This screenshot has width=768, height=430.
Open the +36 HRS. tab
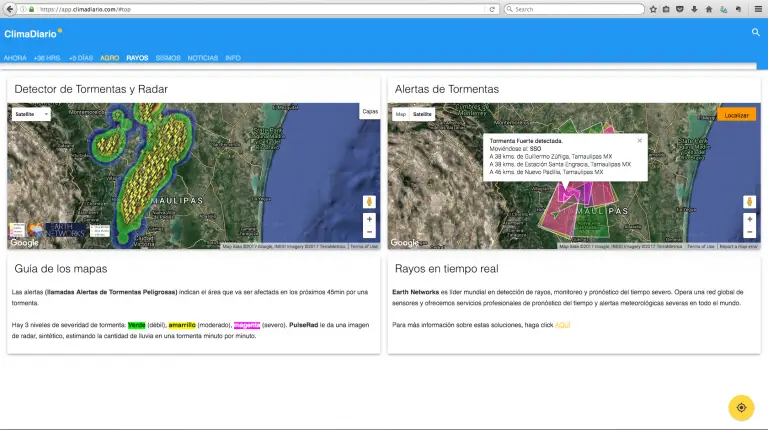coord(47,58)
